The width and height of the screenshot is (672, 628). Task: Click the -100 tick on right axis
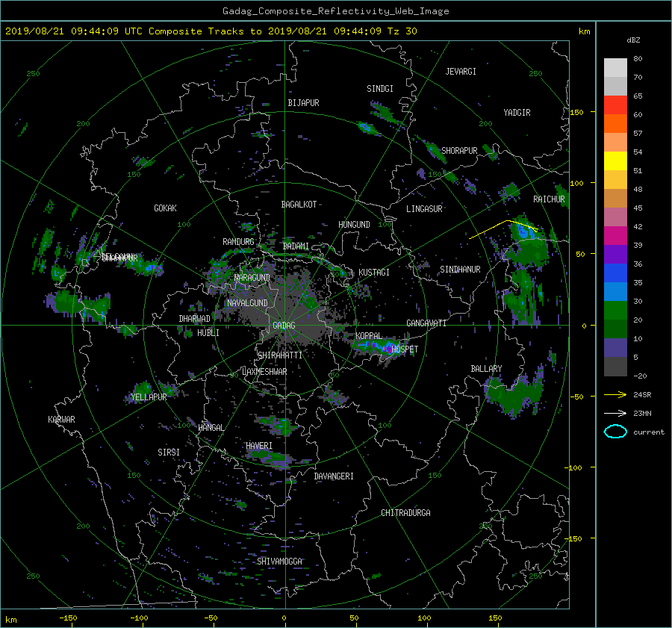[x=575, y=467]
